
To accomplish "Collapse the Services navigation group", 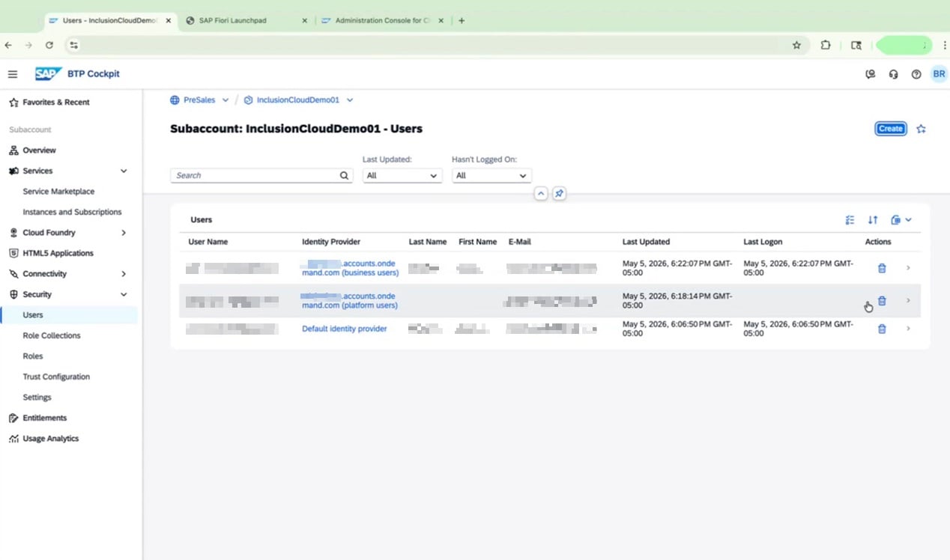I will click(x=124, y=171).
